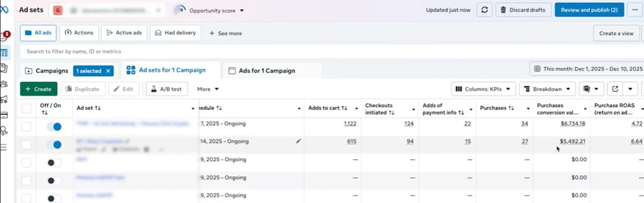
Task: Open the Breakdown dropdown
Action: pos(547,89)
